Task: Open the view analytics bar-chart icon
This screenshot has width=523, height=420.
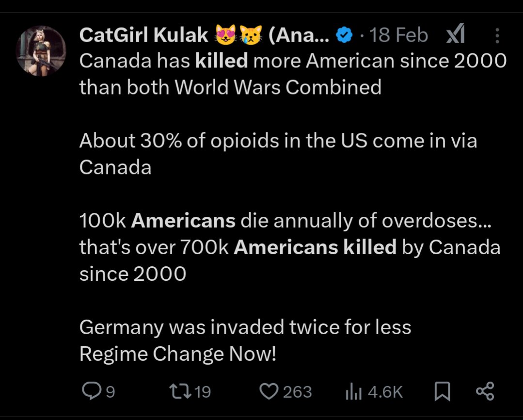Action: point(353,391)
